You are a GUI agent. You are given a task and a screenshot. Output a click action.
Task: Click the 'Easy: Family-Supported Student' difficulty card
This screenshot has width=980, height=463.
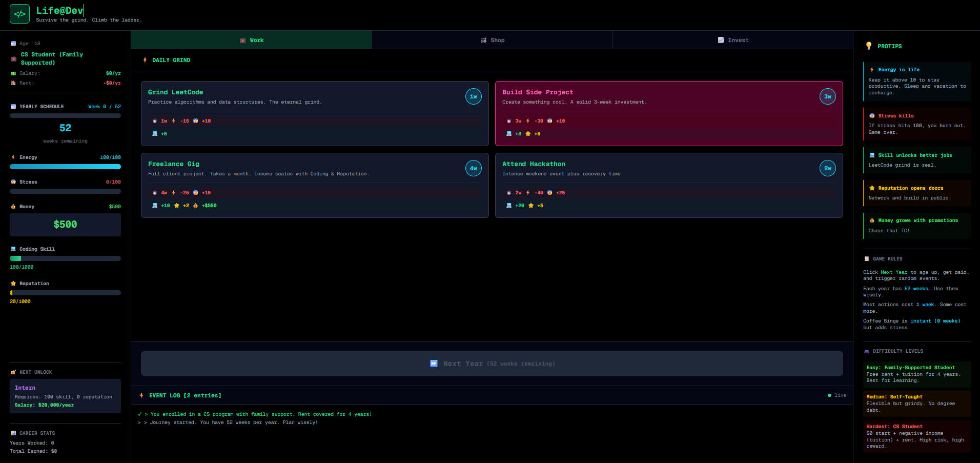tap(917, 374)
